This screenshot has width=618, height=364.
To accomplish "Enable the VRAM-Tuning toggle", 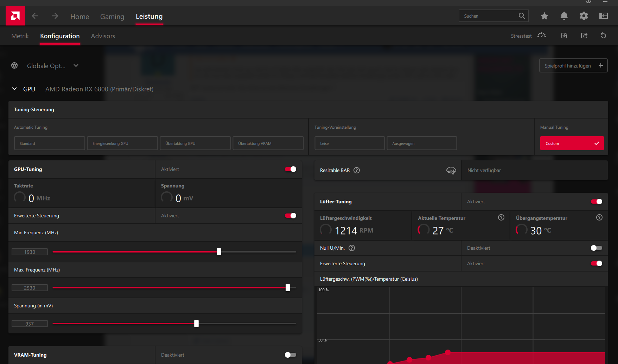I will pos(291,355).
